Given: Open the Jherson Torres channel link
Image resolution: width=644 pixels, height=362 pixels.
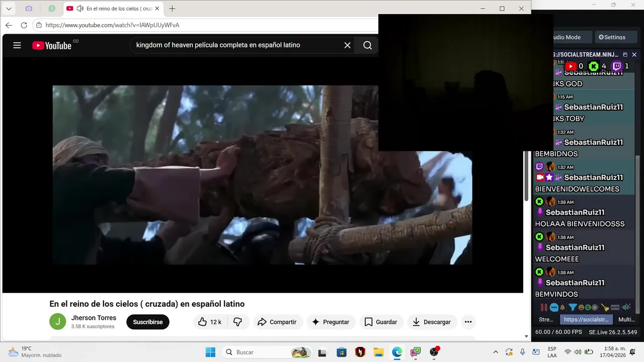Looking at the screenshot, I should point(94,318).
